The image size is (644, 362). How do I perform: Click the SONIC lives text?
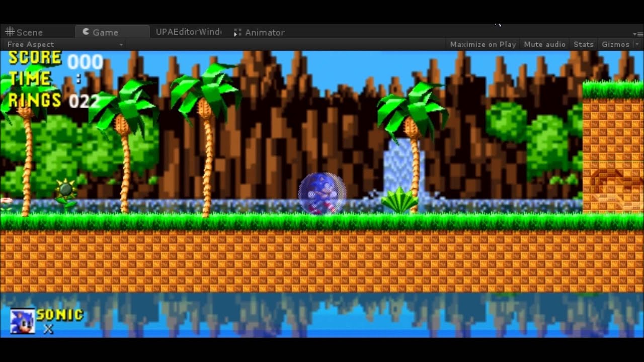[60, 315]
